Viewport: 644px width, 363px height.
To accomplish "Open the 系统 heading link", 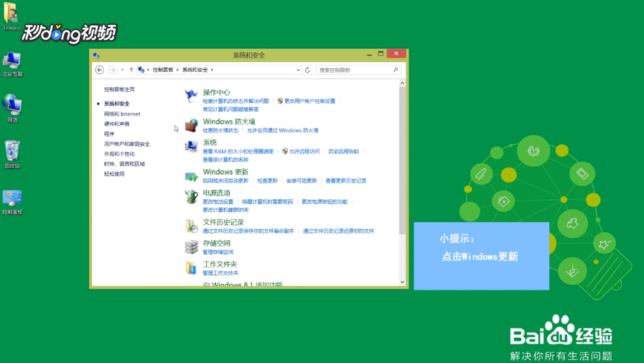I will click(x=210, y=142).
